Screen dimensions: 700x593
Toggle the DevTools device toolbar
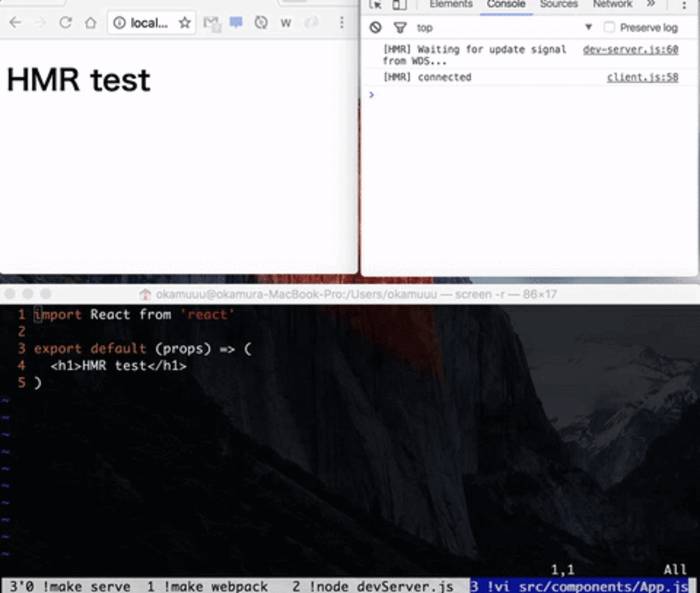click(x=399, y=5)
